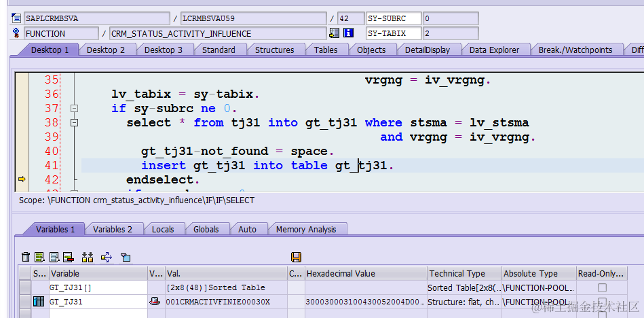Tick the Read-Only checkbox for GT_TJ31[] row
This screenshot has width=644, height=318.
(602, 287)
